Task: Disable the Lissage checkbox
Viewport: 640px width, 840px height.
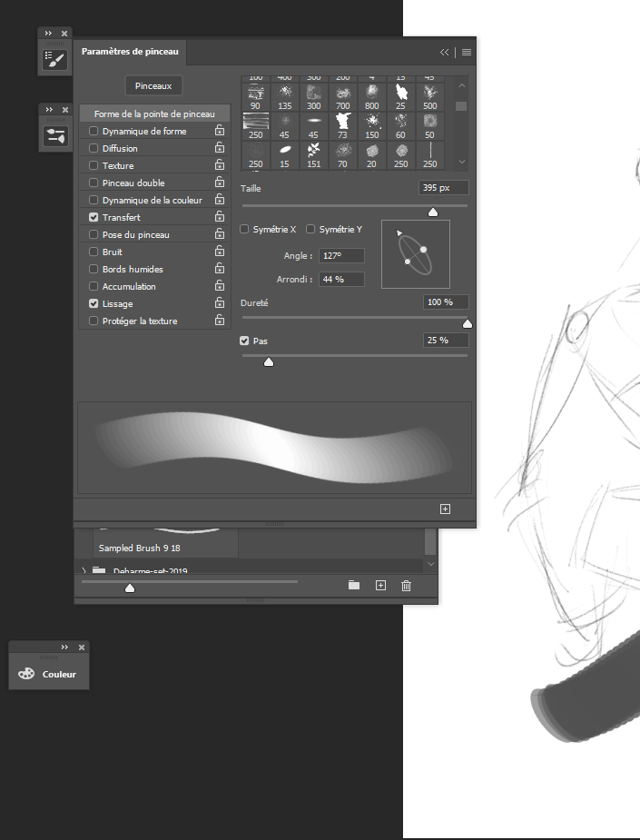Action: [x=94, y=303]
